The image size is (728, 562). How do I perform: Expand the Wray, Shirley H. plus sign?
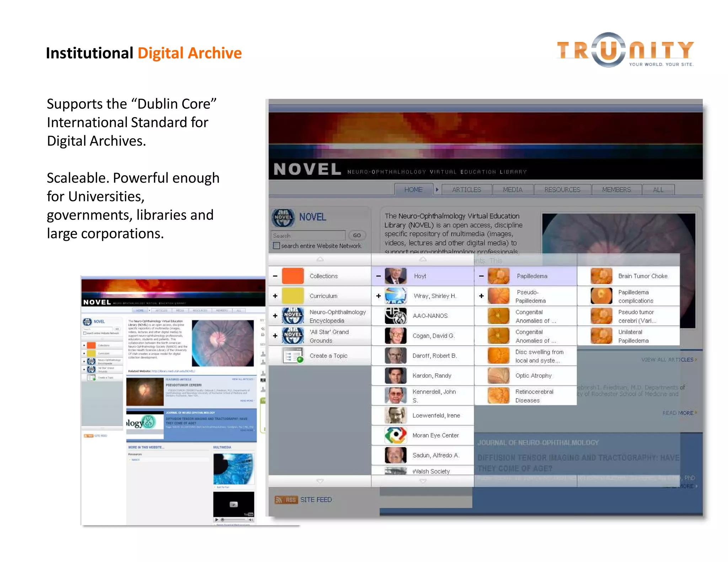(379, 296)
